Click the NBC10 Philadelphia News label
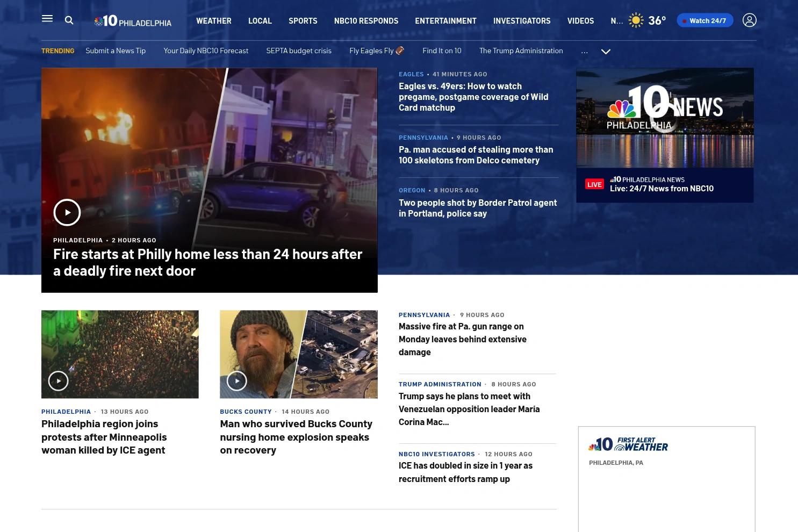Screen dimensions: 798x532 [647, 179]
